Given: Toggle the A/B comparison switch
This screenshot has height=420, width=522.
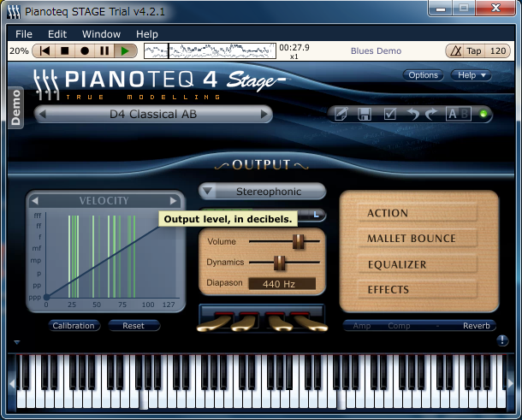Looking at the screenshot, I should 458,115.
